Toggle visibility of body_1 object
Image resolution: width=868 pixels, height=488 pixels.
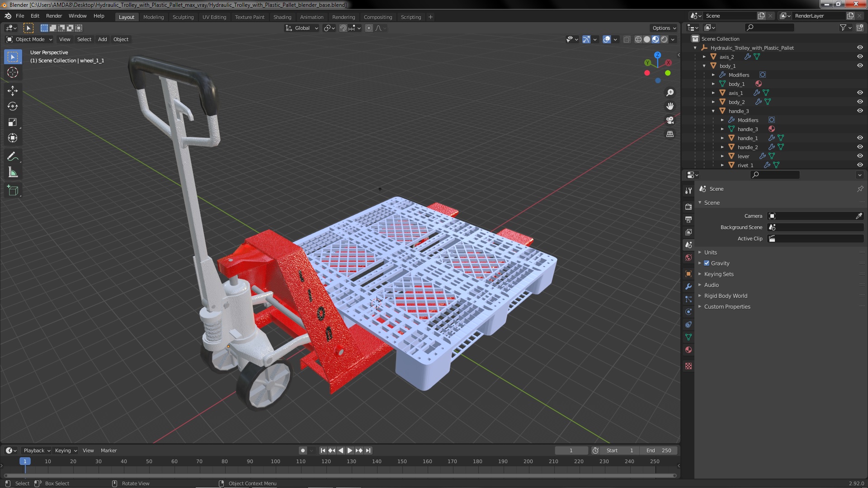coord(860,66)
